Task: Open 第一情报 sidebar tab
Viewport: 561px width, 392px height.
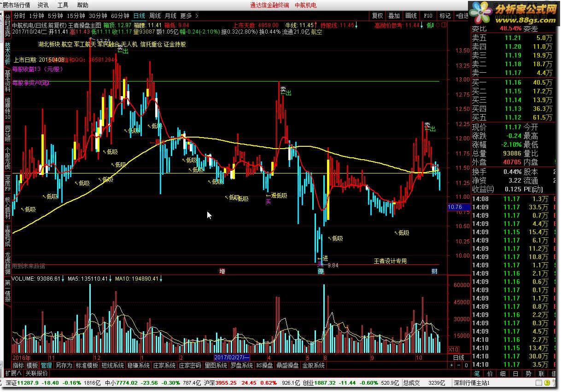Action: tap(7, 292)
